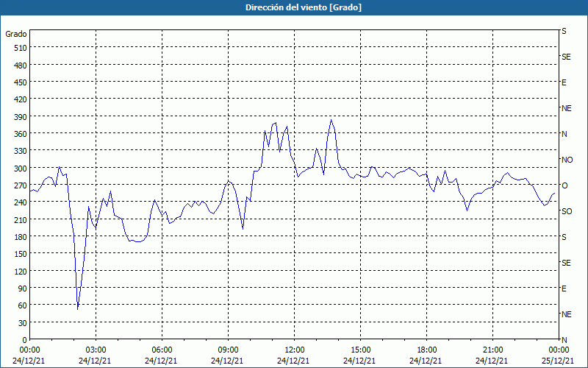Click the "SO" compass label

(567, 211)
